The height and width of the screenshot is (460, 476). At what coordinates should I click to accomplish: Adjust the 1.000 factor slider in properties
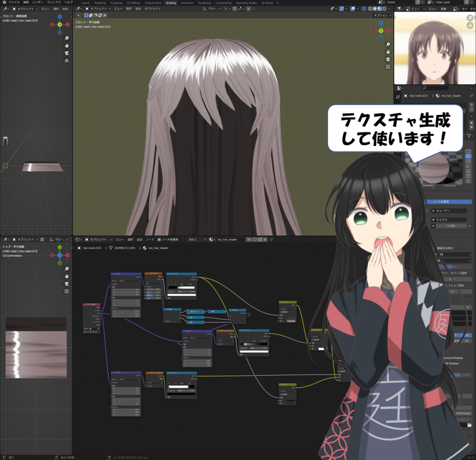(451, 226)
